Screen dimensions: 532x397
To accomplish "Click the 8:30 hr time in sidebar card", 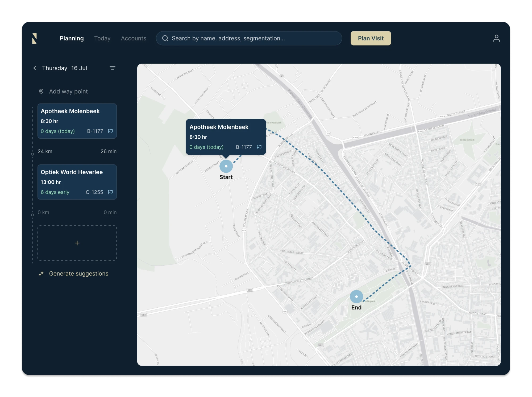I will 49,121.
